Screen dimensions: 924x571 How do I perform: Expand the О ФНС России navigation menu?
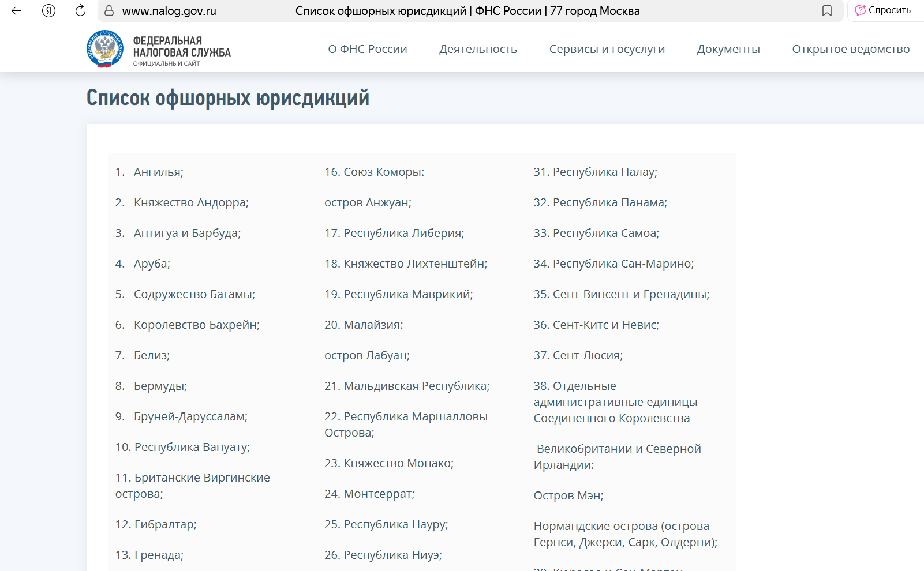point(368,49)
